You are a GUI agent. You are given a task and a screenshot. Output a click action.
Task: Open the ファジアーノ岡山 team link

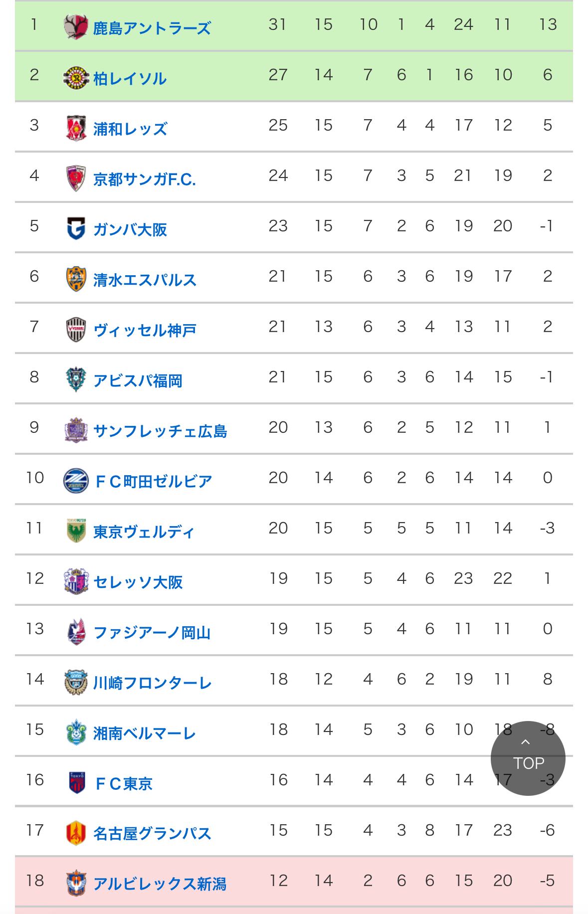[x=152, y=632]
